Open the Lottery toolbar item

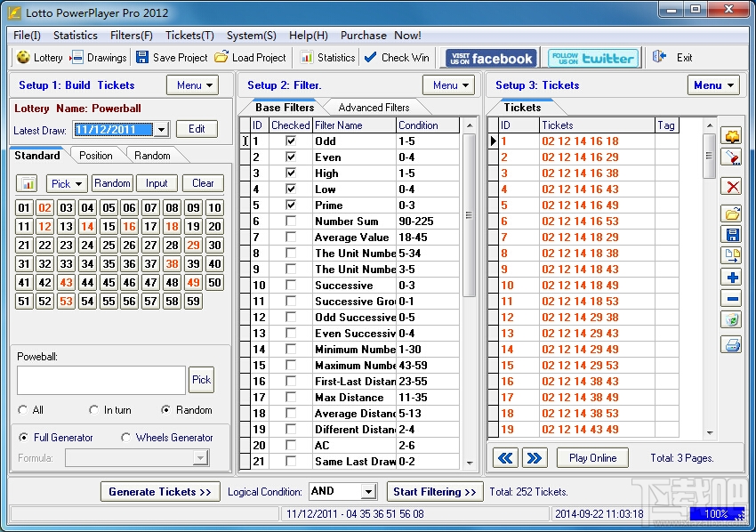point(39,58)
